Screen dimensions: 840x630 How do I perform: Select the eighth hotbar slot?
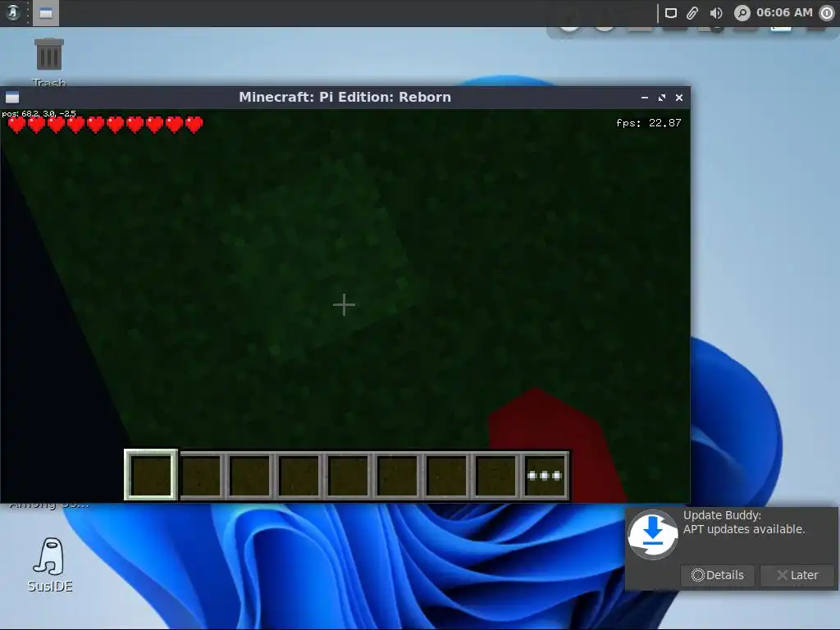[496, 475]
